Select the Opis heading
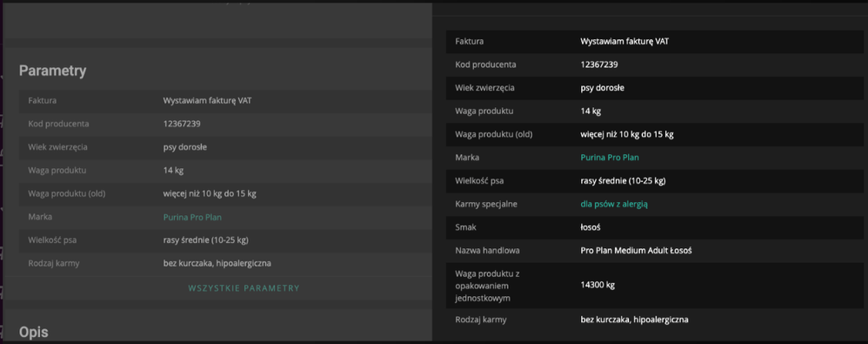The image size is (868, 344). (x=34, y=333)
